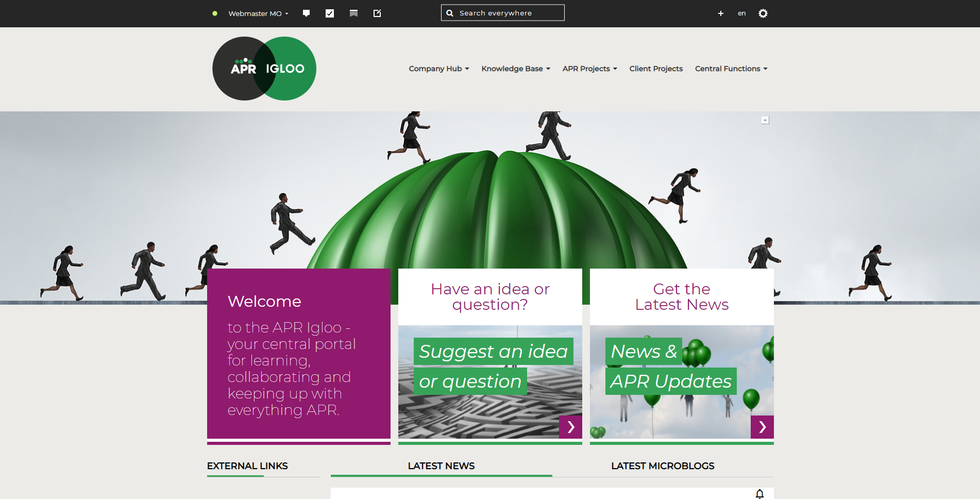Open the messages speech bubble icon

pyautogui.click(x=306, y=13)
